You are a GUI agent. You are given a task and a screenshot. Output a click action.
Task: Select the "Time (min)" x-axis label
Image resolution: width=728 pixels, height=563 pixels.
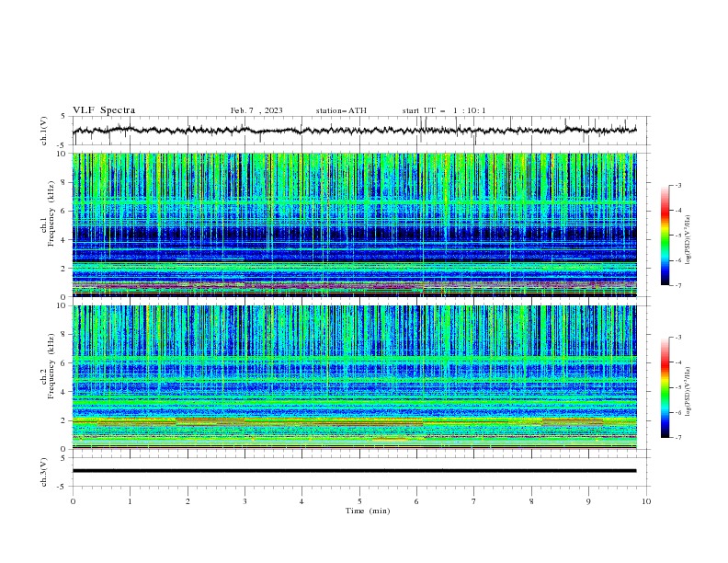pos(368,511)
